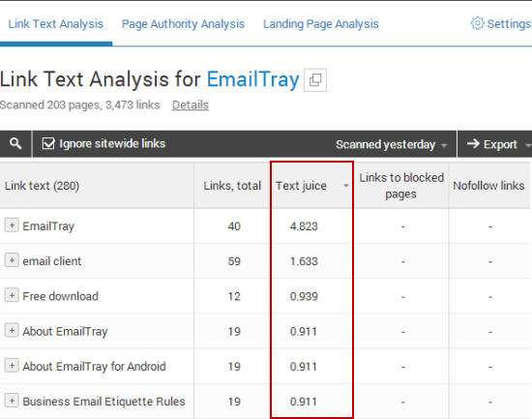Click the Export arrow icon
The width and height of the screenshot is (532, 419).
[x=473, y=144]
